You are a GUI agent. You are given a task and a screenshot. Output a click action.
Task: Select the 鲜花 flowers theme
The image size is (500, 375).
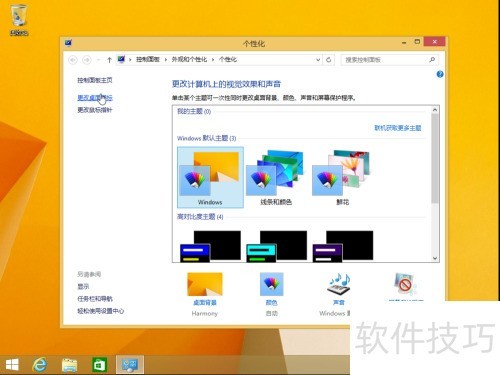tap(342, 177)
